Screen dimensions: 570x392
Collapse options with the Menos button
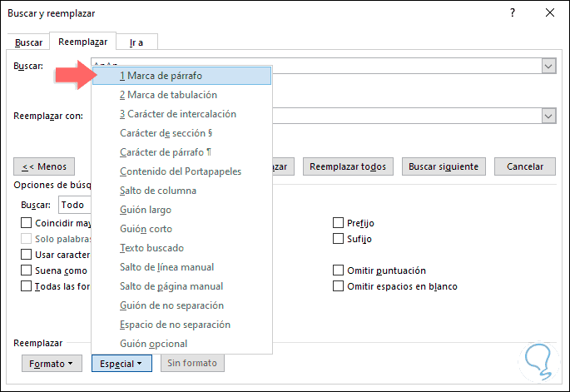coord(44,166)
